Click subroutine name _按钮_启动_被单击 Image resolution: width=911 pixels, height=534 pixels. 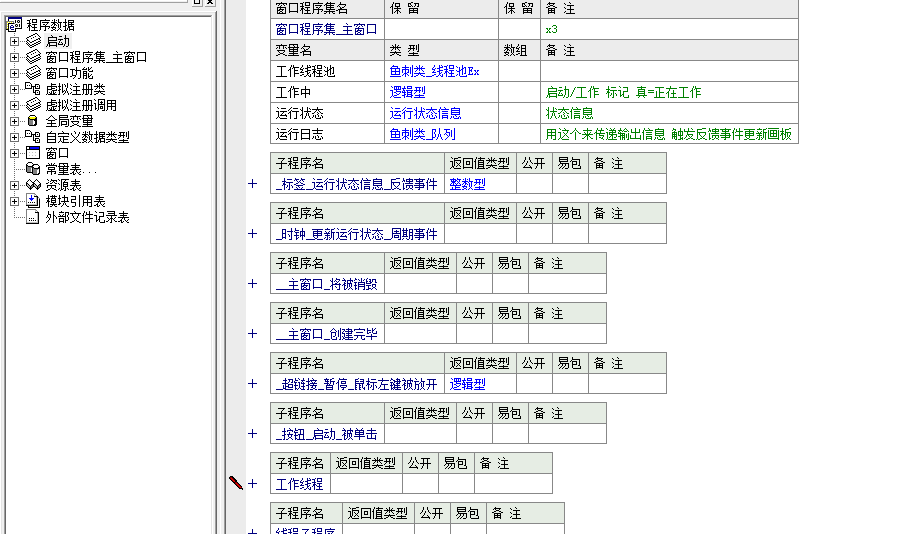click(x=327, y=434)
